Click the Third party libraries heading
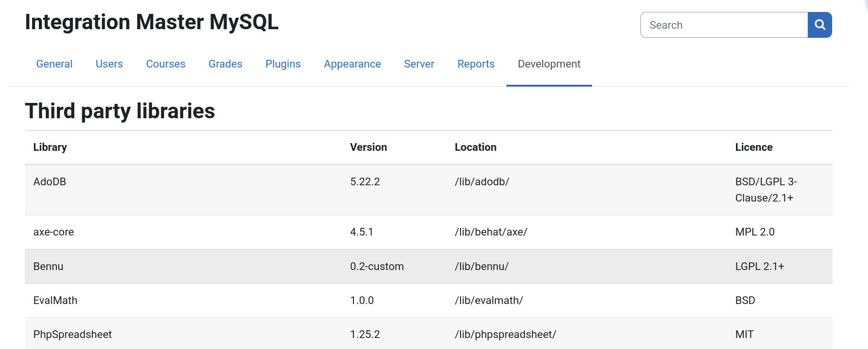 click(120, 111)
